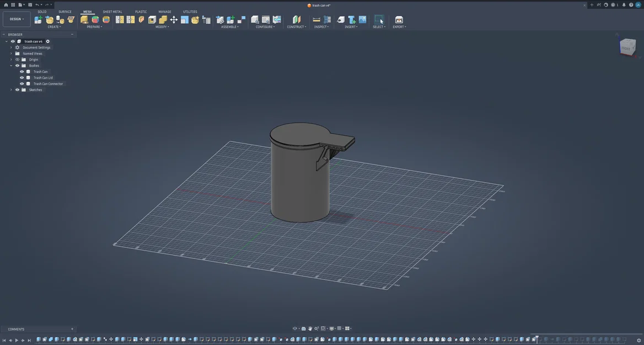Expand the Origin folder node
This screenshot has height=345, width=644.
coord(11,60)
